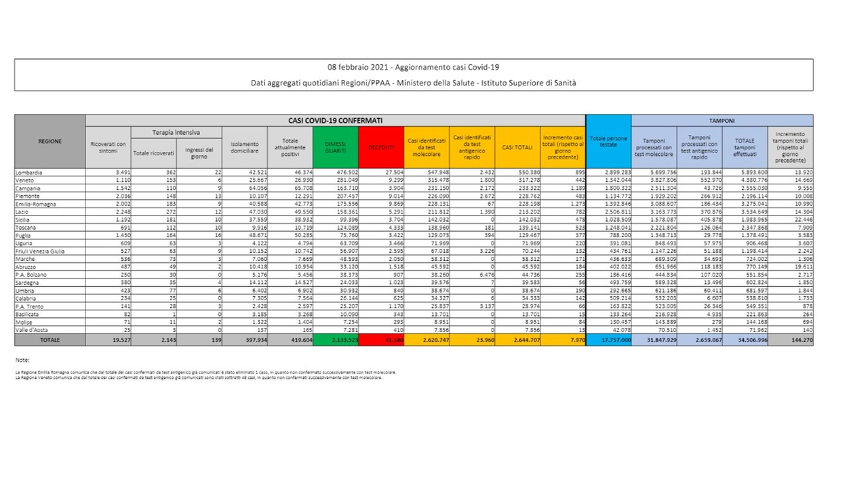This screenshot has width=868, height=488.
Task: Click the 'Ingressi del giorno' column header
Action: pos(199,153)
